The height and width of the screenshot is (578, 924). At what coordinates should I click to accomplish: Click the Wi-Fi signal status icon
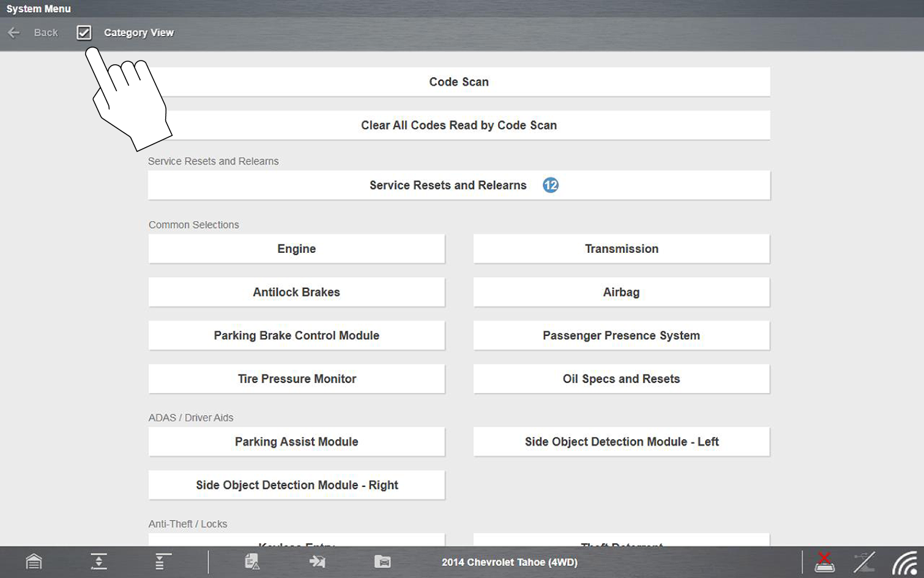coord(904,563)
